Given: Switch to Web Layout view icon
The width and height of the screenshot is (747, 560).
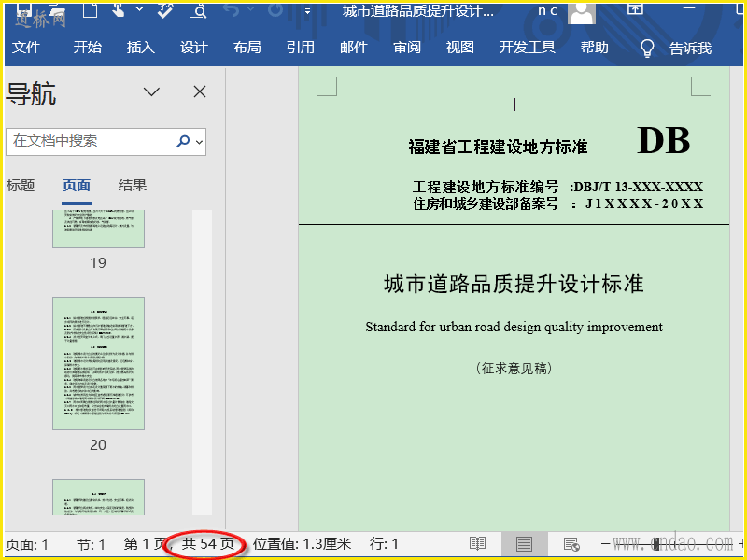Looking at the screenshot, I should point(571,543).
